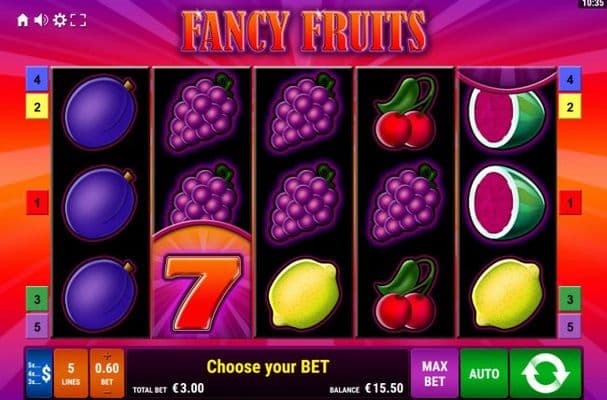The height and width of the screenshot is (400, 607).
Task: Select blue payline 4 marker on left
Action: (x=37, y=79)
